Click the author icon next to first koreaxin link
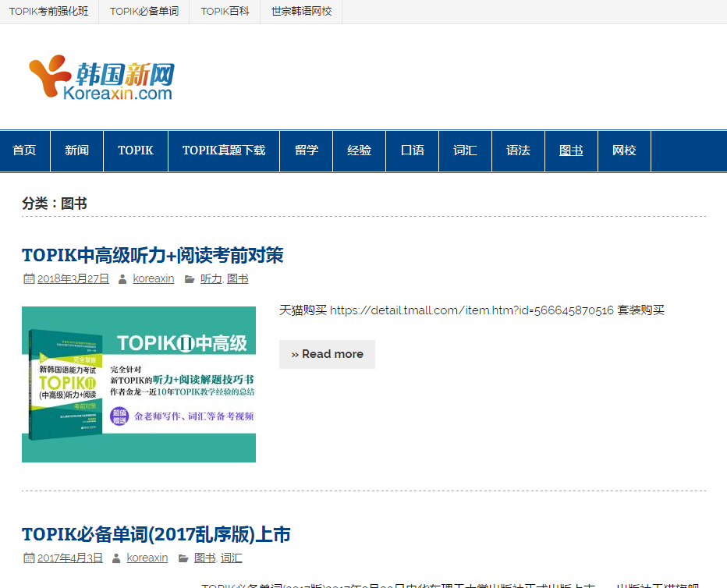 pos(122,278)
